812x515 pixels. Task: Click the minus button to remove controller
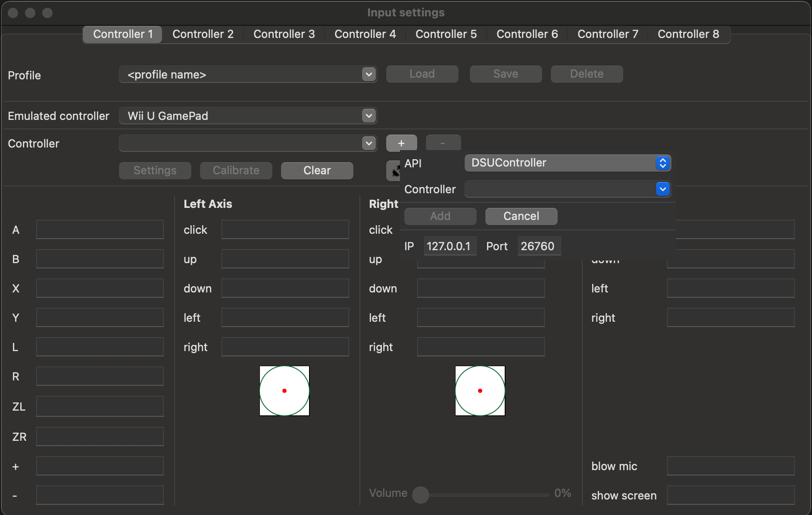[x=443, y=143]
